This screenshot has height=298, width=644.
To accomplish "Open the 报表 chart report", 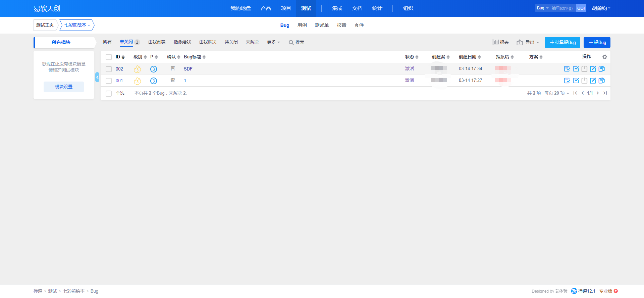I will 500,42.
